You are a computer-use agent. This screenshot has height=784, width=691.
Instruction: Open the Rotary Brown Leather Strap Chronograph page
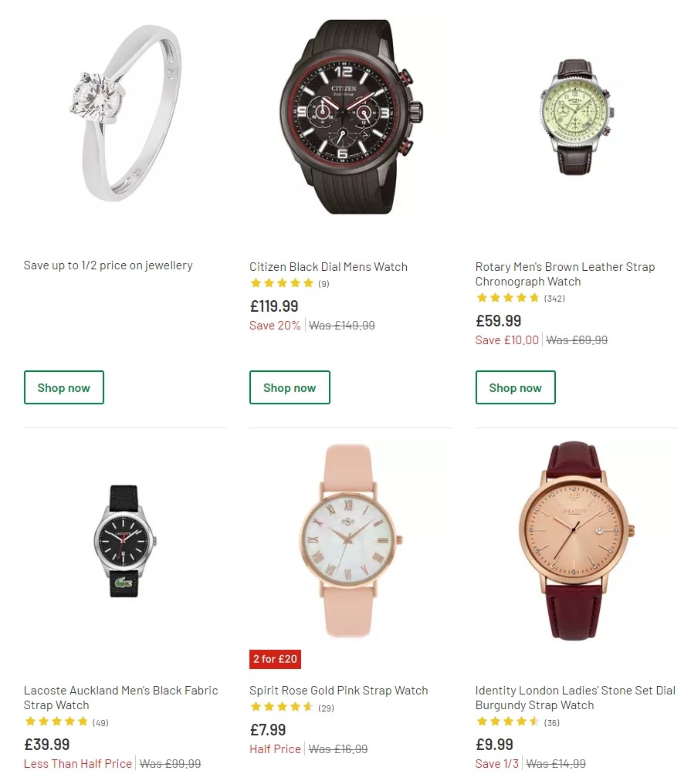pos(564,274)
